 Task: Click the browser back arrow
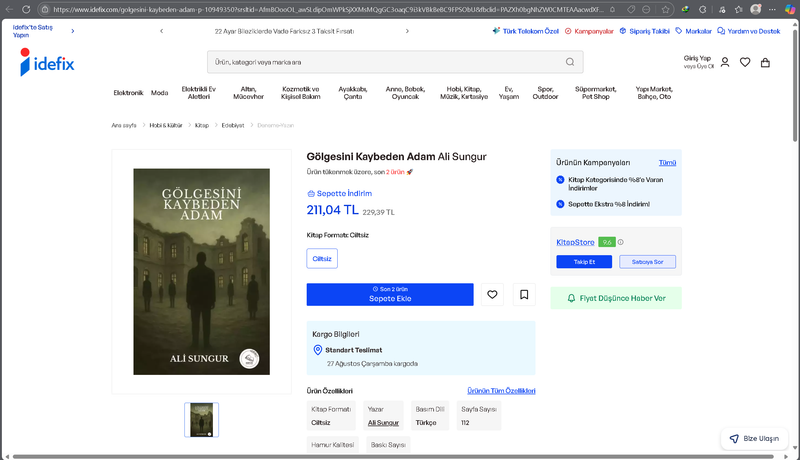pyautogui.click(x=9, y=9)
